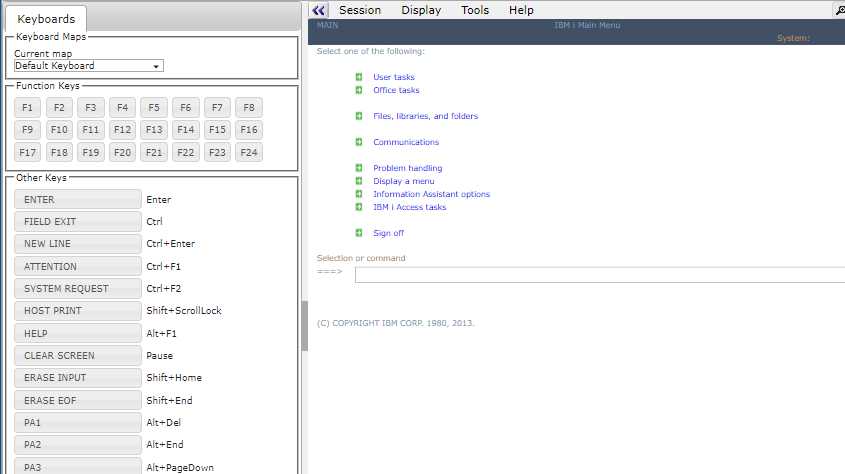Click the F7 function key button
Screen dimensions: 845x474
pyautogui.click(x=217, y=108)
